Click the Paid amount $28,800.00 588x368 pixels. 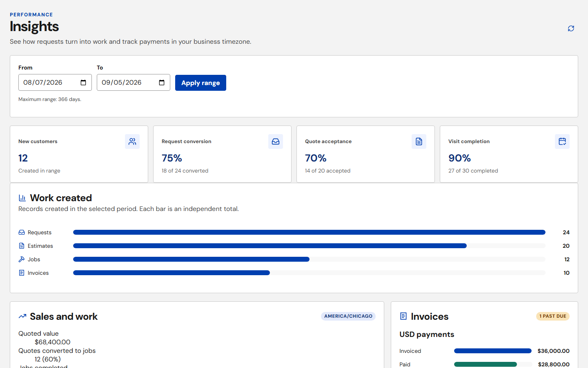coord(554,364)
